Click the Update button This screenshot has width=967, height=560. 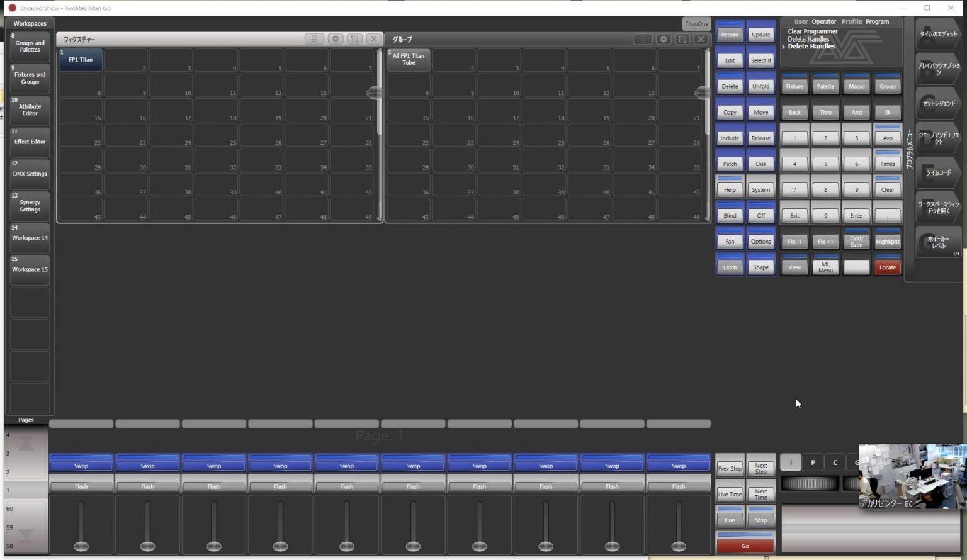761,35
